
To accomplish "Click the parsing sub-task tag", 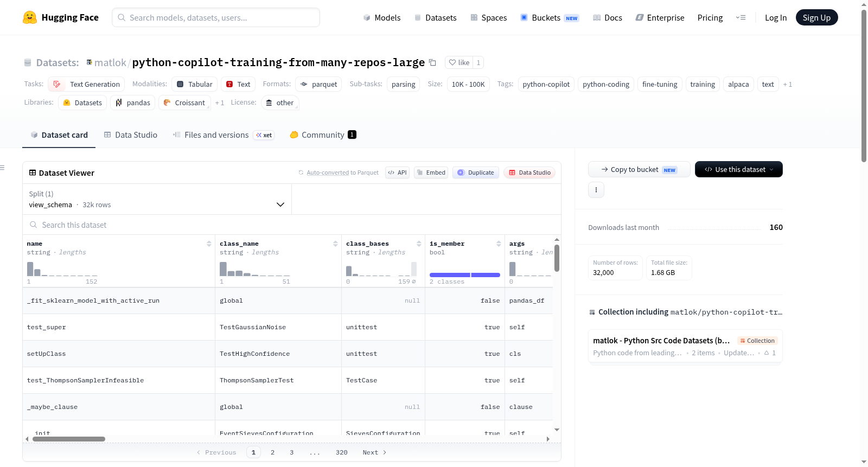I will [x=403, y=84].
